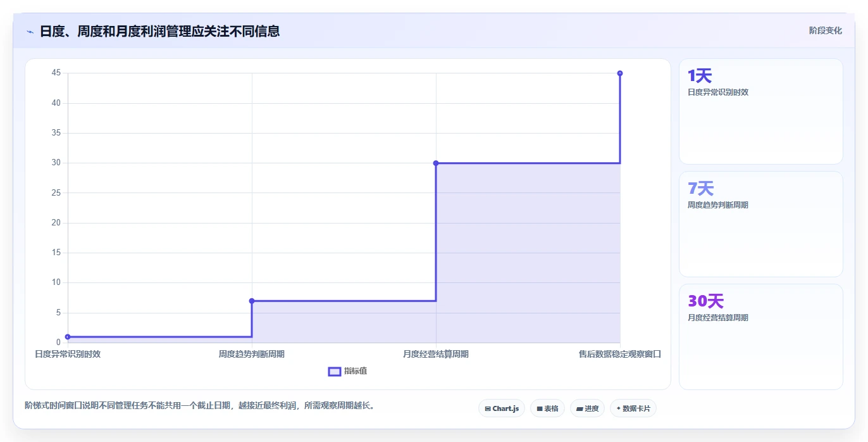The height and width of the screenshot is (442, 868).
Task: Toggle the 指标值 legend item
Action: pos(347,371)
